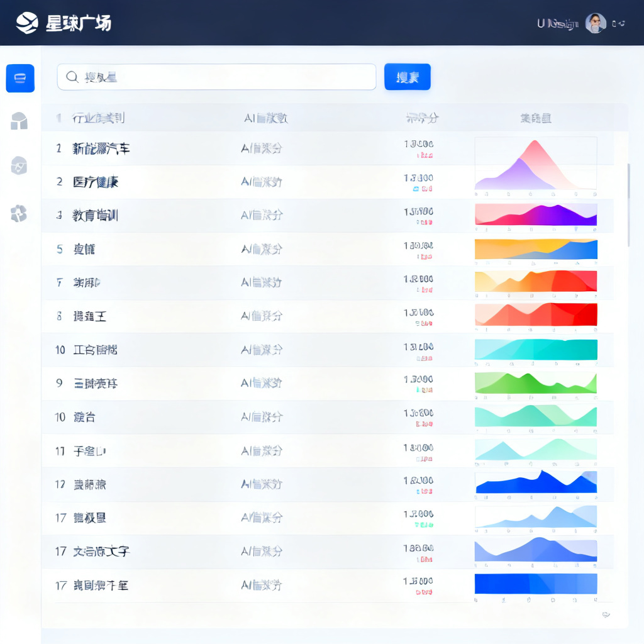Open the gray flower-shaped bottom sidebar icon
The image size is (644, 644).
click(x=18, y=214)
